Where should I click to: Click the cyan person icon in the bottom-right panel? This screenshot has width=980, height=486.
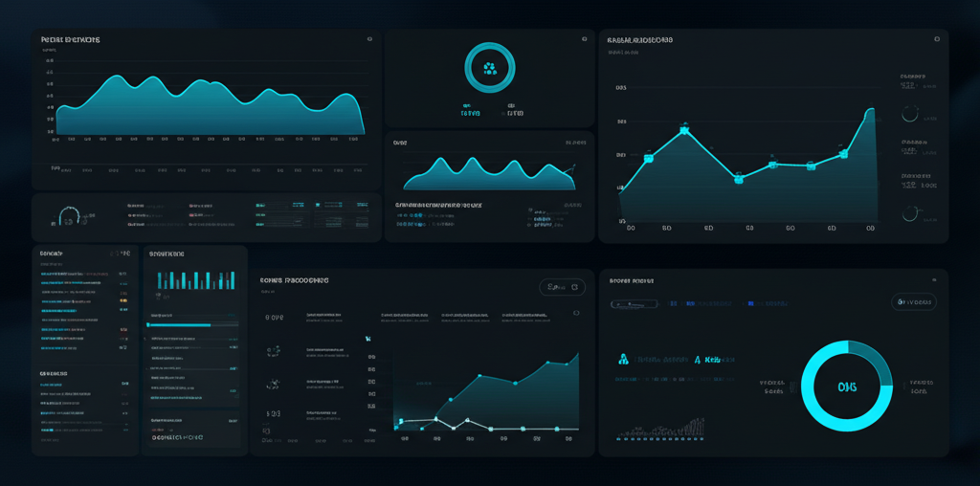coord(623,361)
